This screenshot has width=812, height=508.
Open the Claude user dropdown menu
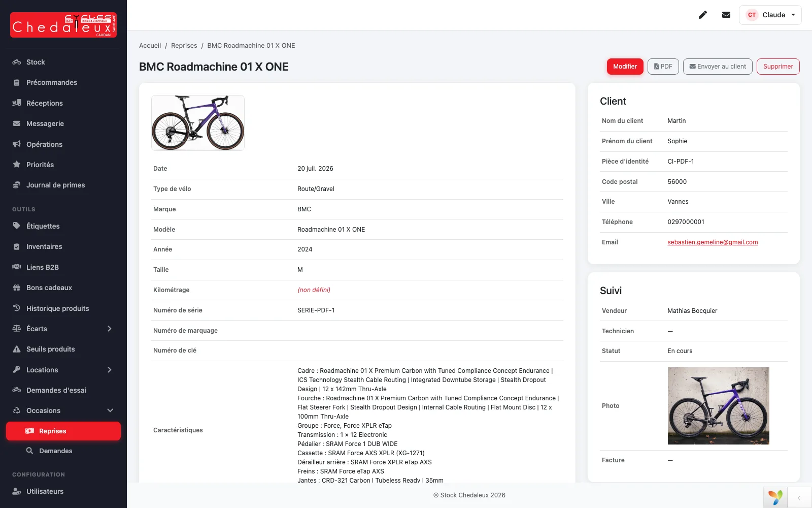770,15
